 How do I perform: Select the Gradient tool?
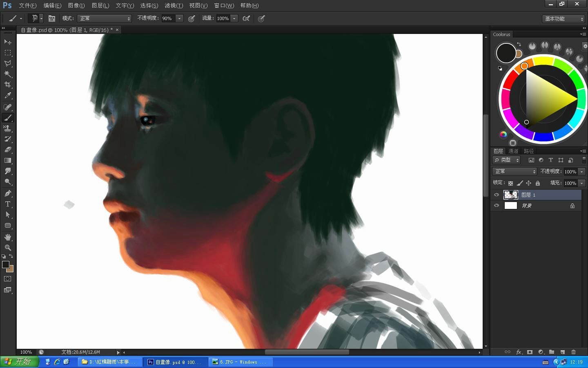(x=8, y=160)
